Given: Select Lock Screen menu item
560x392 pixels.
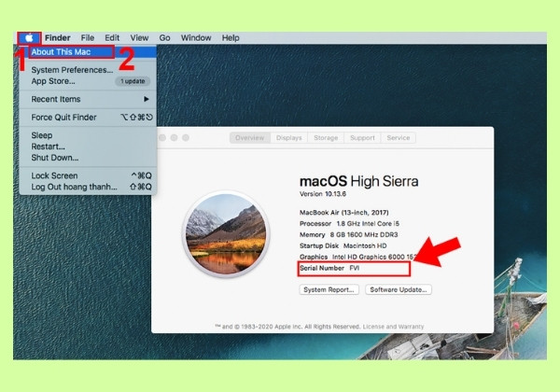Looking at the screenshot, I should (x=89, y=175).
